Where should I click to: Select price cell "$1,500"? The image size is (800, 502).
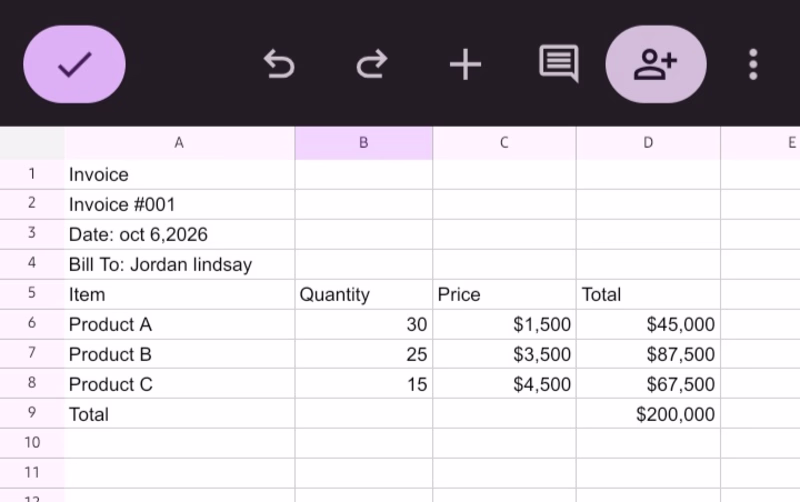coord(504,324)
